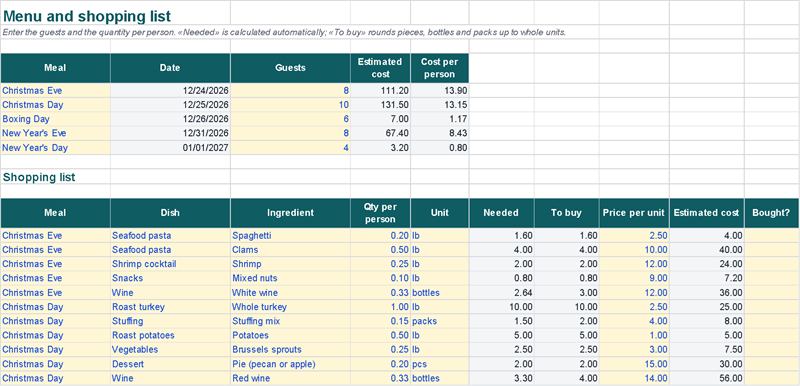Click the Cost per person header

[x=439, y=68]
